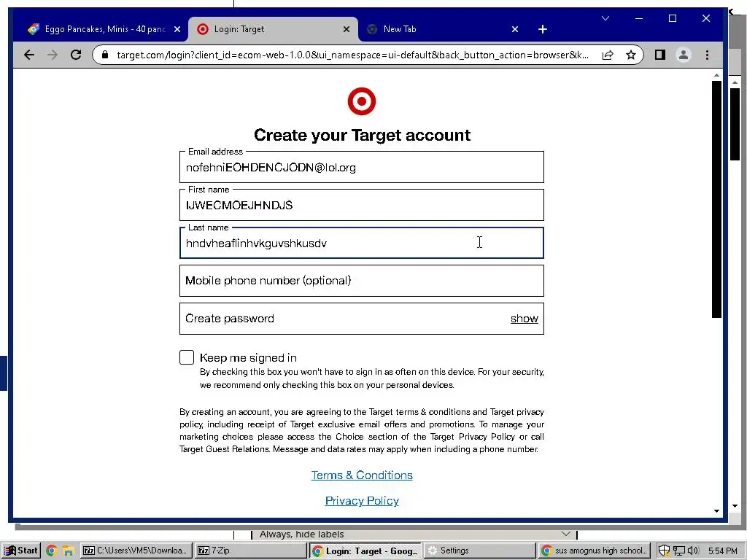Click the address bar lock icon
Viewport: 747px width, 560px height.
pyautogui.click(x=105, y=55)
